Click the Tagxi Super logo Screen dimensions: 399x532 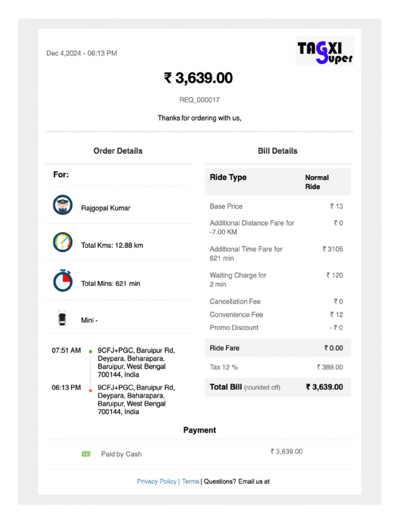[x=325, y=51]
